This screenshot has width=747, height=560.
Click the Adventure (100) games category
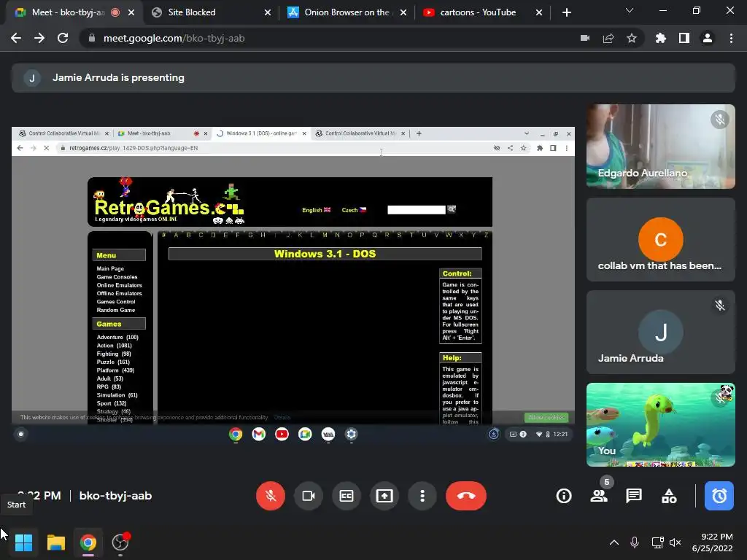coord(117,337)
